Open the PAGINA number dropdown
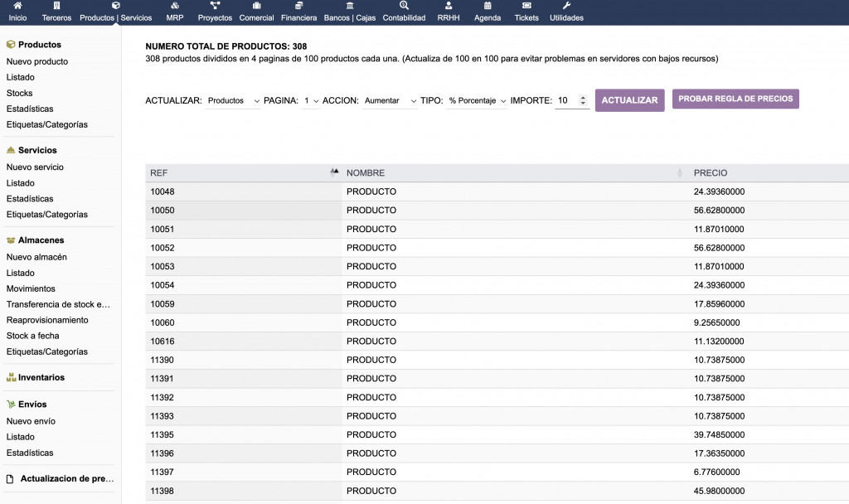This screenshot has height=504, width=849. pyautogui.click(x=311, y=100)
